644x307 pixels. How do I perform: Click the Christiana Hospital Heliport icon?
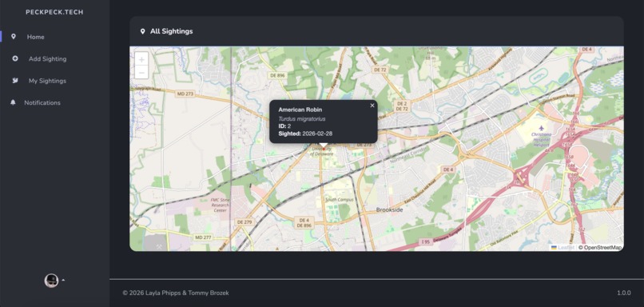pos(541,128)
